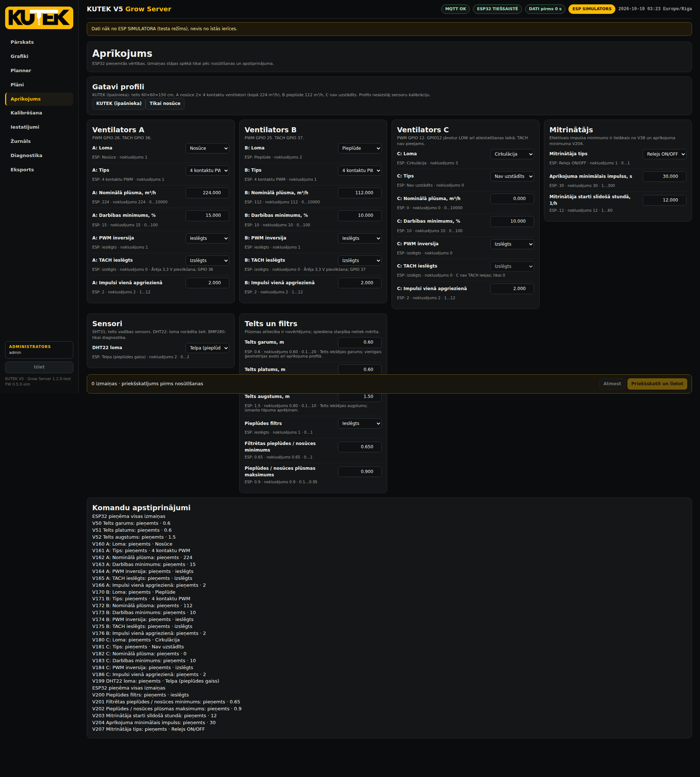The width and height of the screenshot is (700, 777).
Task: Click the ESP SIMULATORS status badge
Action: pos(591,9)
